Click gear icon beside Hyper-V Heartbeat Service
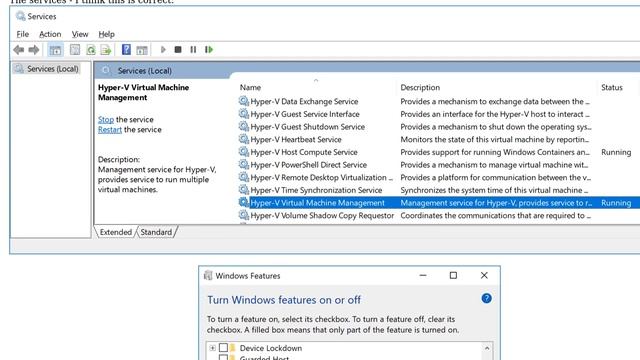 (x=244, y=139)
